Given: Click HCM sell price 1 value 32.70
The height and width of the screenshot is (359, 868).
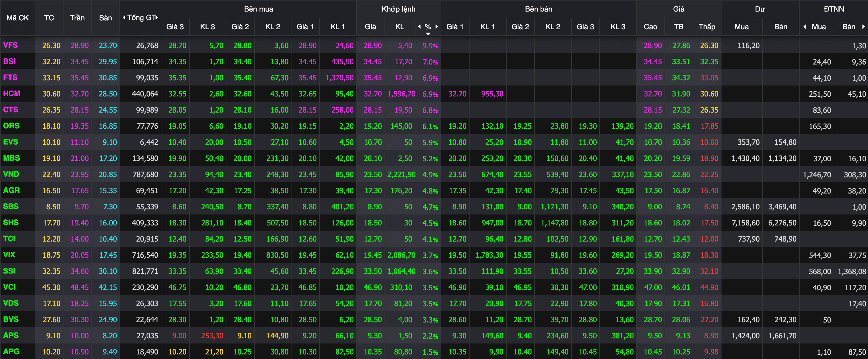Looking at the screenshot, I should [457, 94].
